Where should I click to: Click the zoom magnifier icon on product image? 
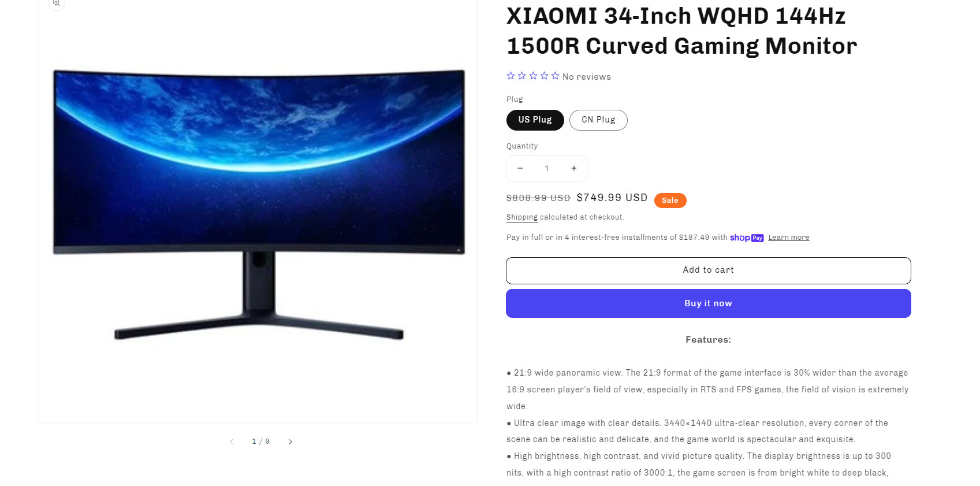(56, 3)
